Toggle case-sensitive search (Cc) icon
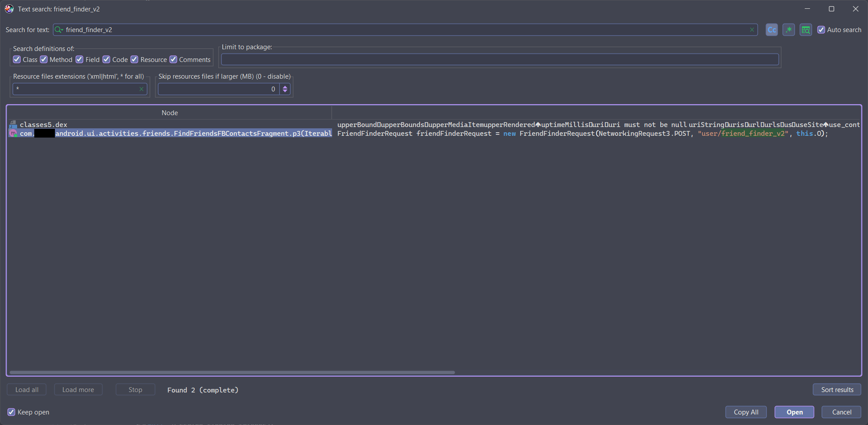The height and width of the screenshot is (425, 868). tap(771, 30)
